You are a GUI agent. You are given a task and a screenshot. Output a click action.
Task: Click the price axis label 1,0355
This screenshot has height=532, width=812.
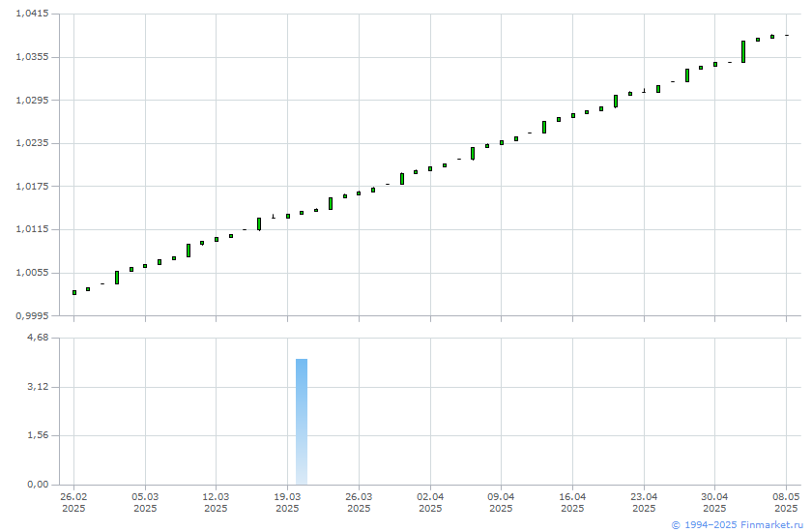coord(32,56)
